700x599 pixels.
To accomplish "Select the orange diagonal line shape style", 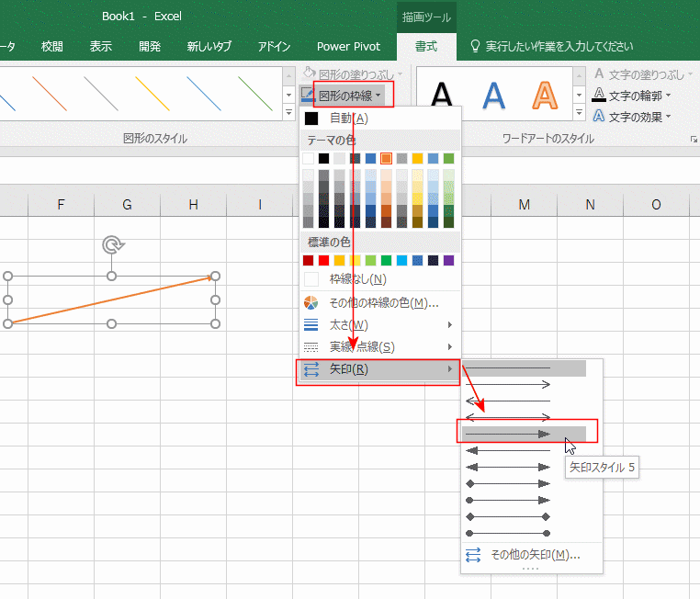I will [x=48, y=93].
